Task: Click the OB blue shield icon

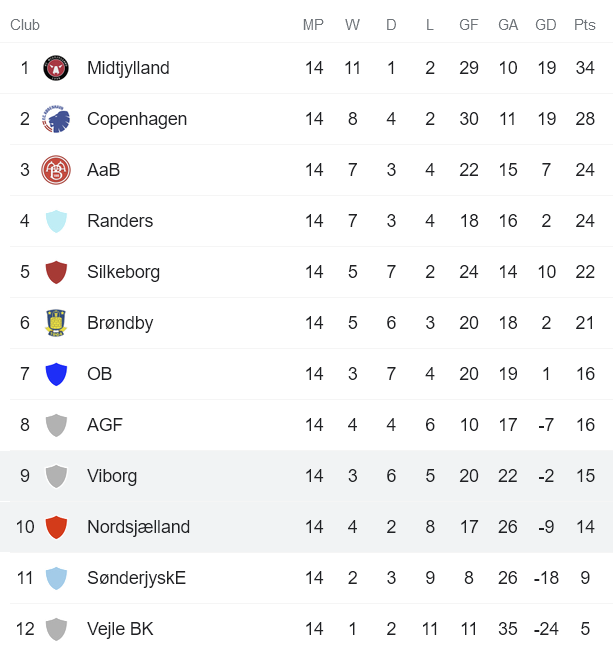Action: coord(56,374)
